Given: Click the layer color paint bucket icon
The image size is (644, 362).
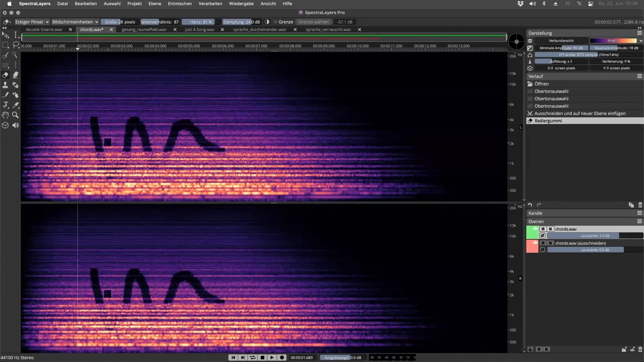Looking at the screenshot, I should pos(530,349).
